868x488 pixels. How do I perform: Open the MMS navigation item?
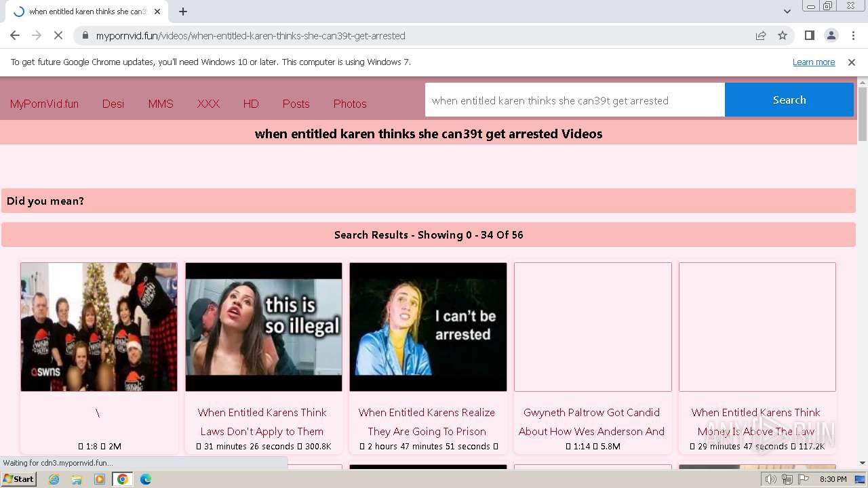click(161, 104)
